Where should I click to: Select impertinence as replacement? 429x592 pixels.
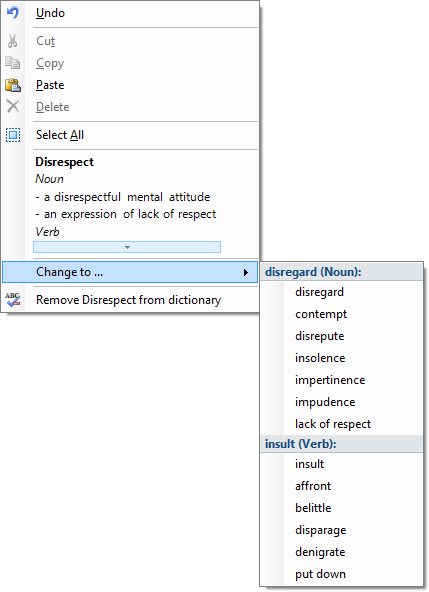pos(341,379)
